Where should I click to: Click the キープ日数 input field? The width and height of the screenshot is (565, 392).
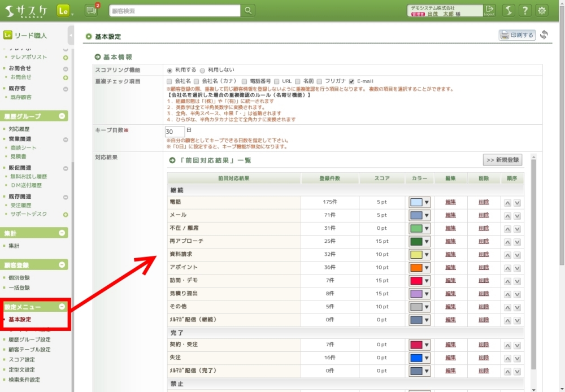(174, 131)
